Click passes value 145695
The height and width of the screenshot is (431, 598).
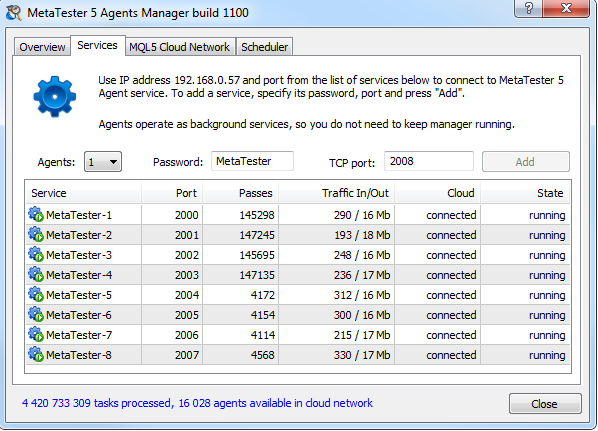(x=257, y=255)
